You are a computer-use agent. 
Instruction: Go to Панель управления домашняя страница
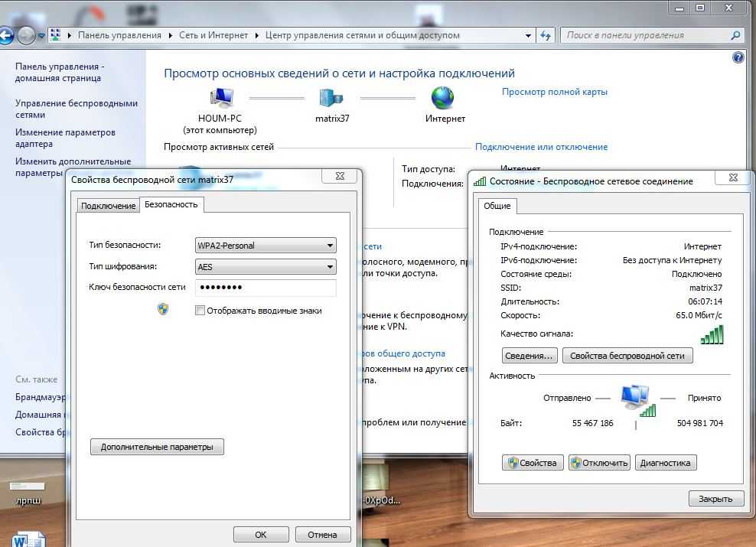60,72
